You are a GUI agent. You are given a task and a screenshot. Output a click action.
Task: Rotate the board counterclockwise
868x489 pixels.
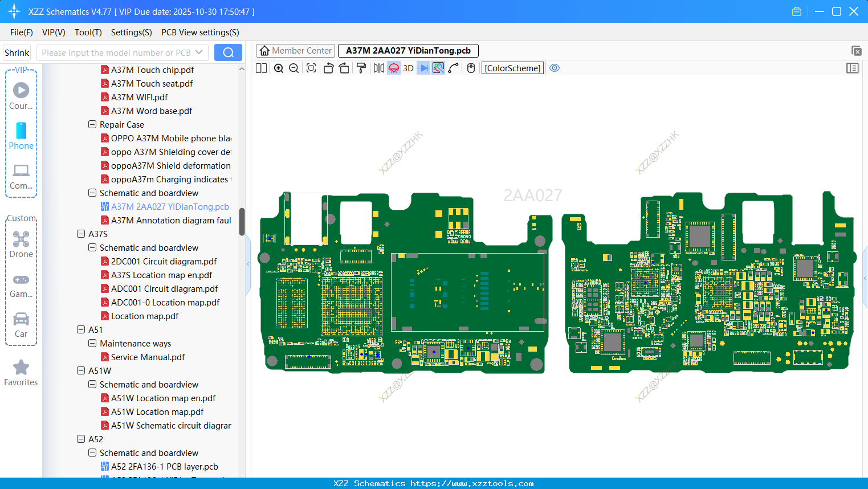[x=328, y=68]
